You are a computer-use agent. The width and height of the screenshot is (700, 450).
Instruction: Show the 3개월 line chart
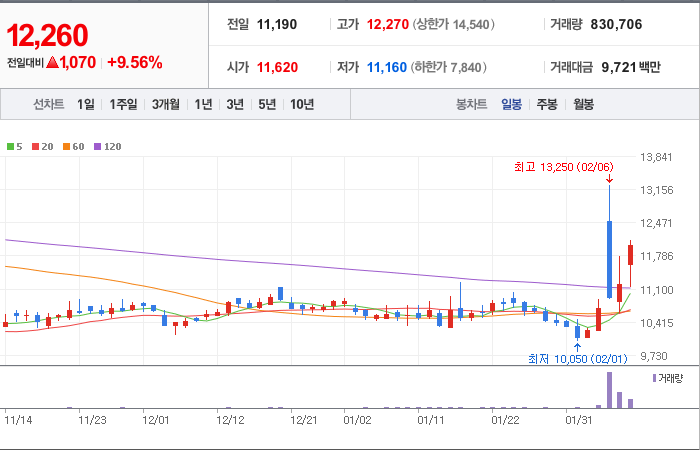coord(166,104)
